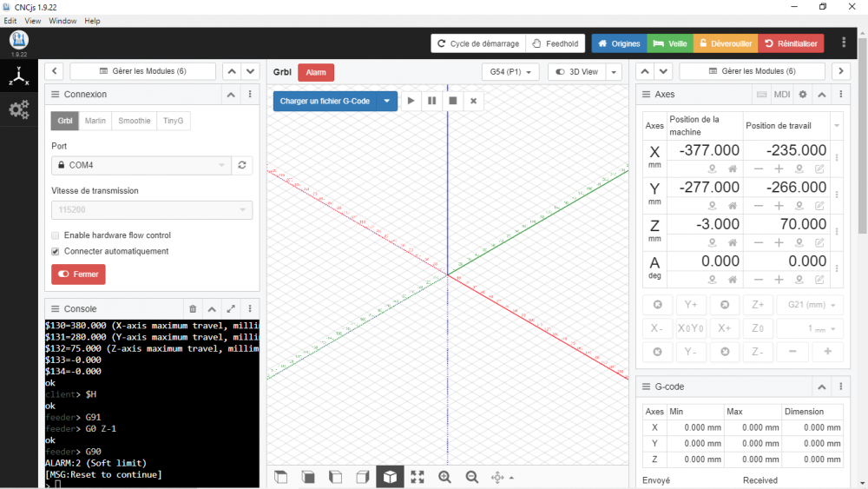Collapse the Connexion panel
The image size is (868, 489).
pyautogui.click(x=231, y=95)
